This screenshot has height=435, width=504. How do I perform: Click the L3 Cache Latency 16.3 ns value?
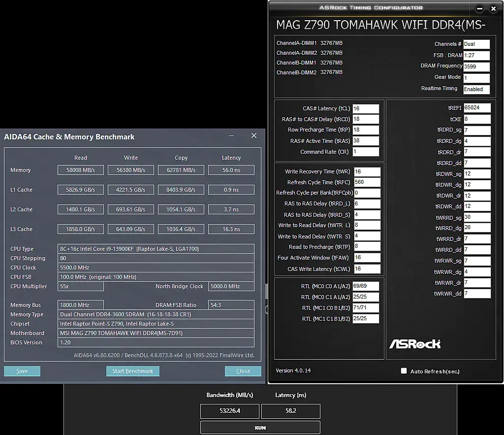[x=231, y=229]
